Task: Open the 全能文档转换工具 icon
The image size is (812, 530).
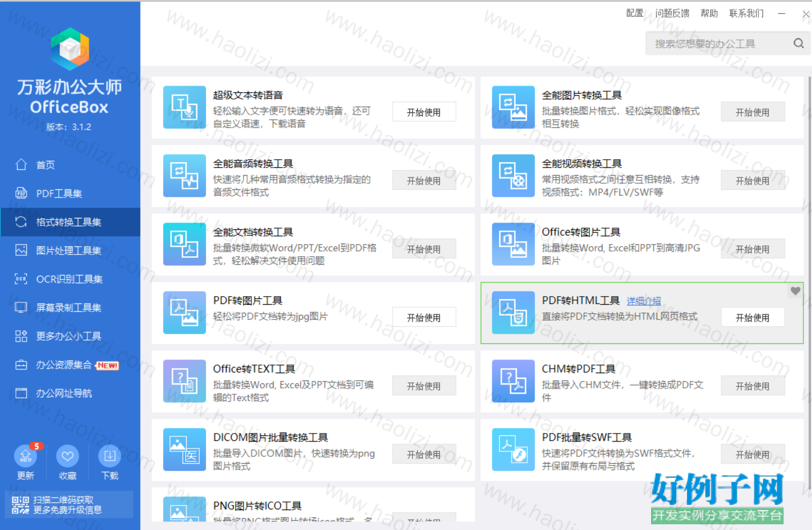Action: pos(184,244)
